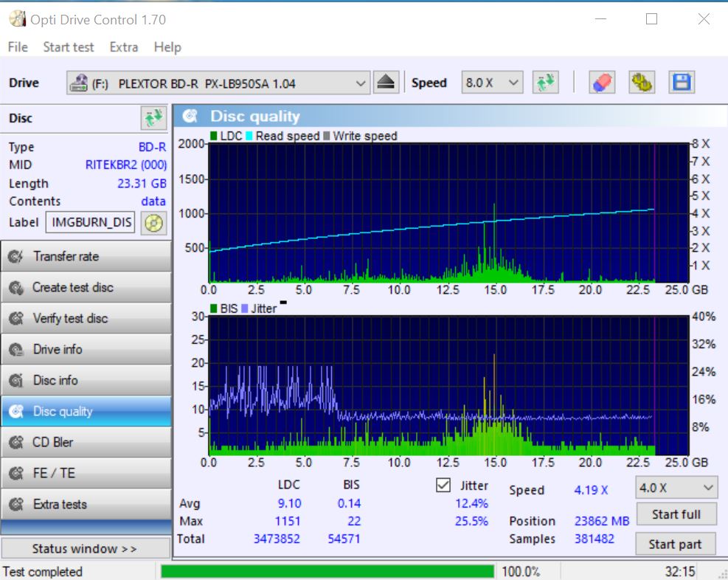Click the save floppy disk icon
Image resolution: width=728 pixels, height=580 pixels.
click(682, 83)
